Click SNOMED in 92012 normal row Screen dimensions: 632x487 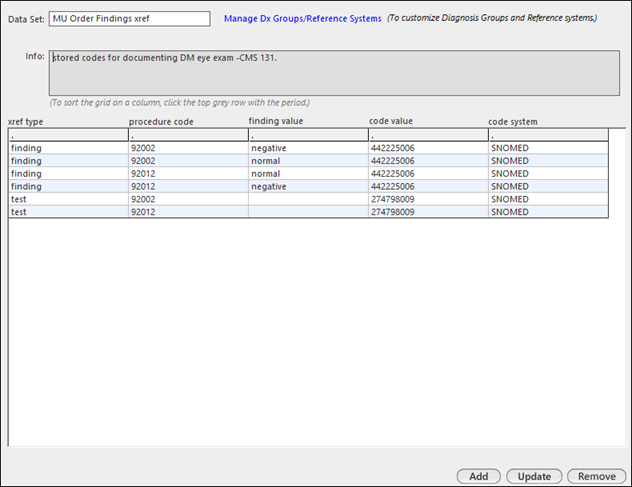pyautogui.click(x=548, y=174)
